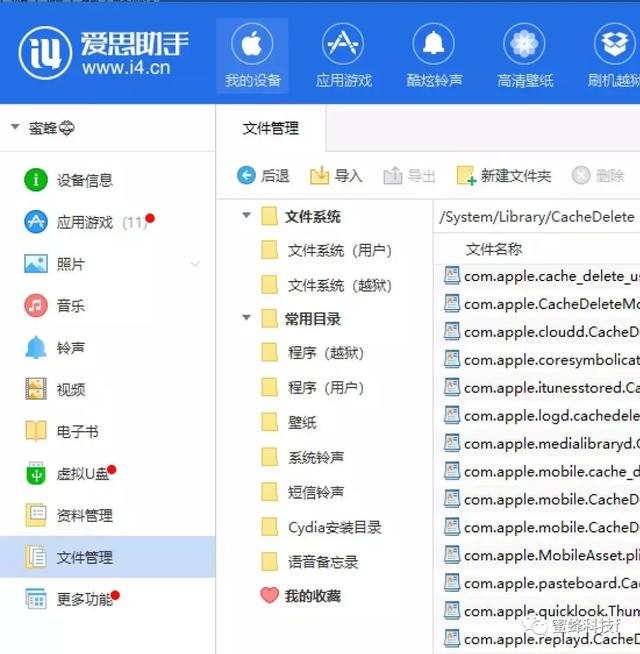
Task: Click the /System/Library/CacheDelete path field
Action: [537, 217]
